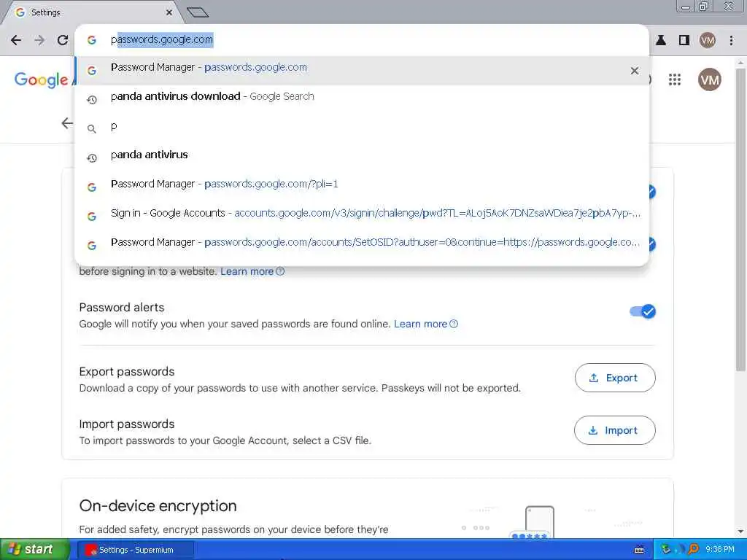Click the first system tray network icon

(665, 550)
